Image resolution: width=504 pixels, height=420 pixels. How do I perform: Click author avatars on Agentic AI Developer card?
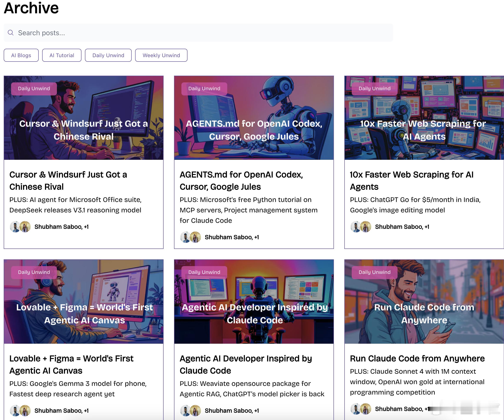191,411
